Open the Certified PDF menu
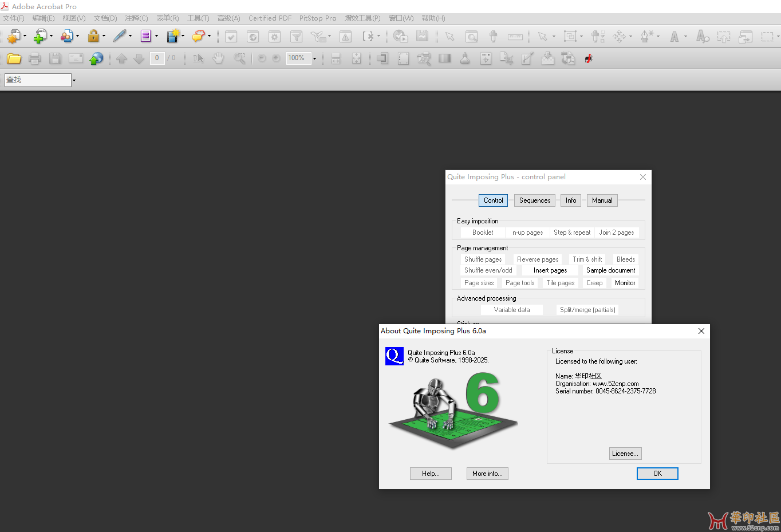The height and width of the screenshot is (532, 781). [270, 18]
